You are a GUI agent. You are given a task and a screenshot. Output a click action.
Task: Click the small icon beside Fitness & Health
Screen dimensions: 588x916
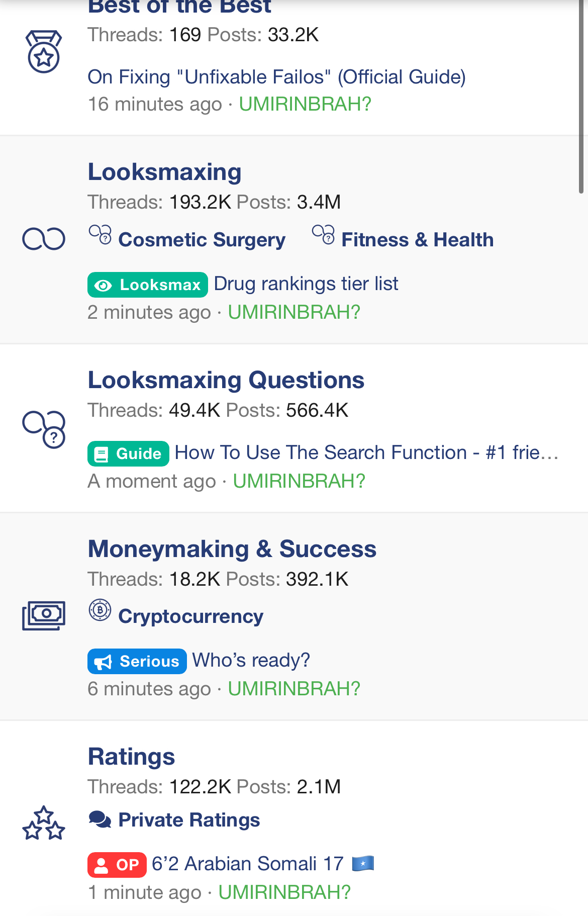(323, 235)
